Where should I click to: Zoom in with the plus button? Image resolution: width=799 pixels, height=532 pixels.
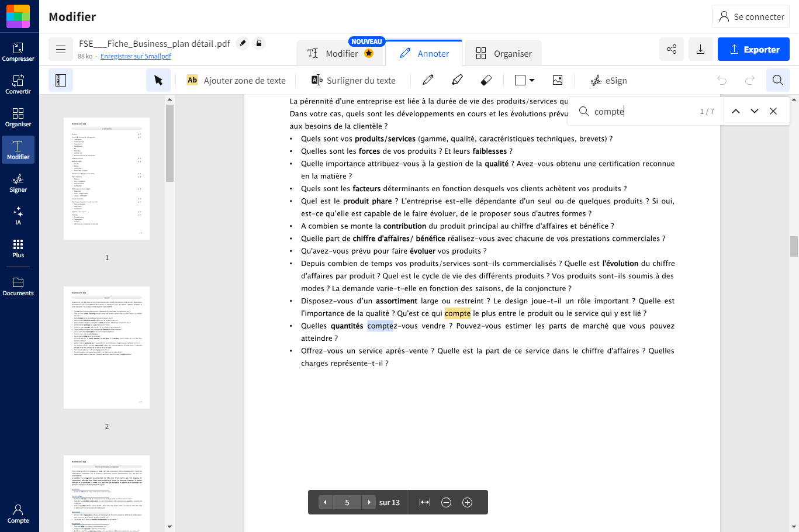[x=467, y=502]
